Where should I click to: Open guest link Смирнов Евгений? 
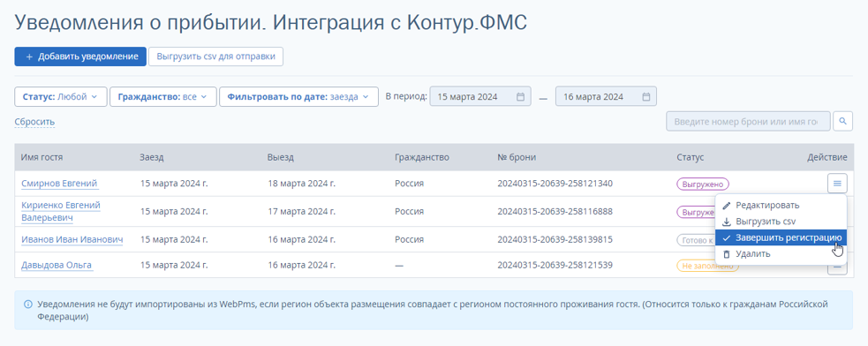[x=60, y=184]
